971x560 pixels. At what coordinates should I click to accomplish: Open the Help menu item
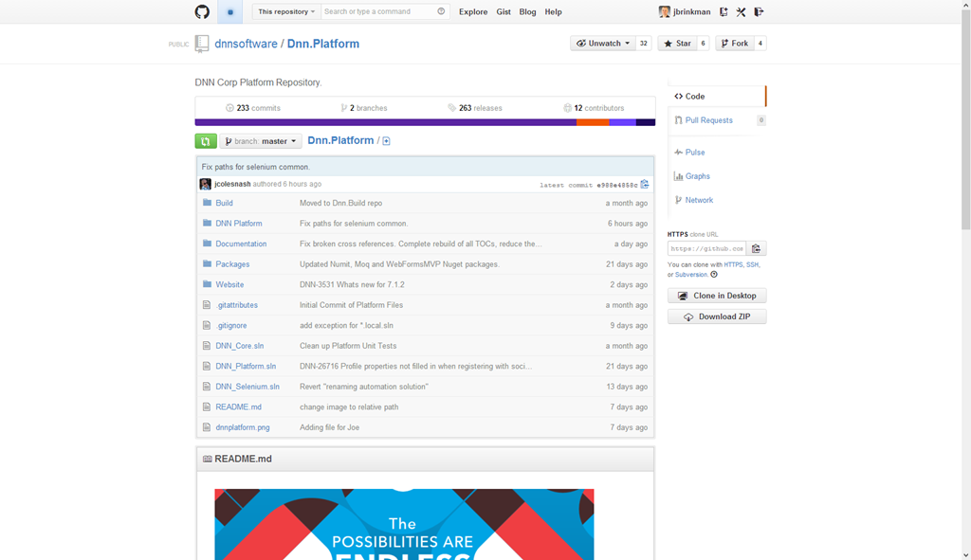point(553,11)
